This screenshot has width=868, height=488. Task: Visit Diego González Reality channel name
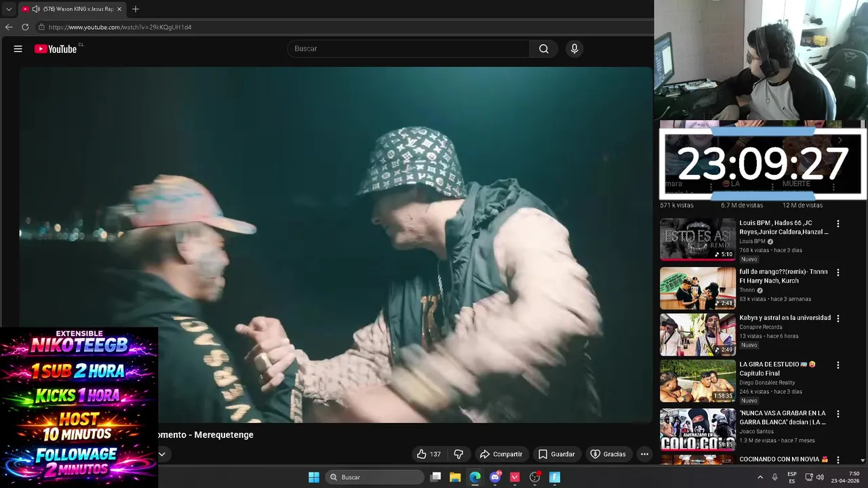coord(767,382)
